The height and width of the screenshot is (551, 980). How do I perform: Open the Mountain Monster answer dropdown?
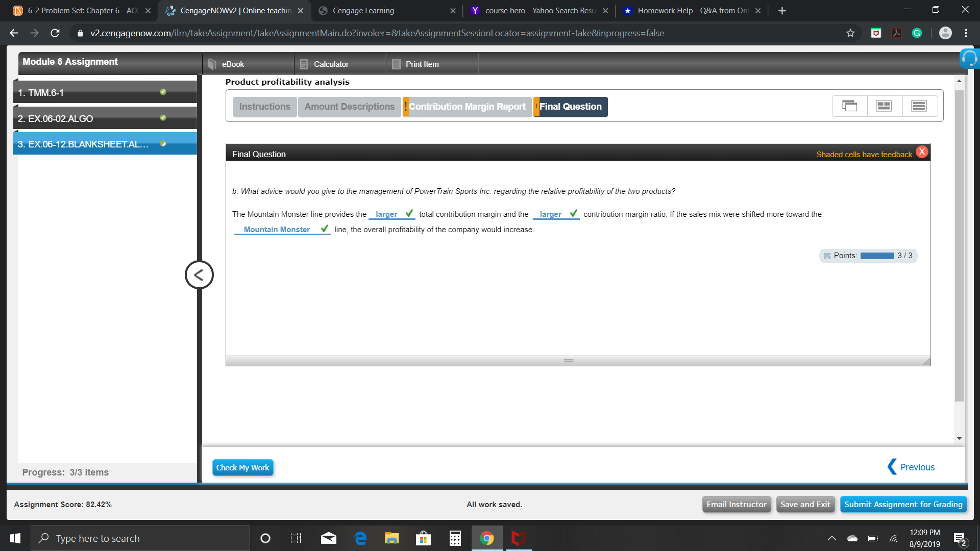click(277, 230)
